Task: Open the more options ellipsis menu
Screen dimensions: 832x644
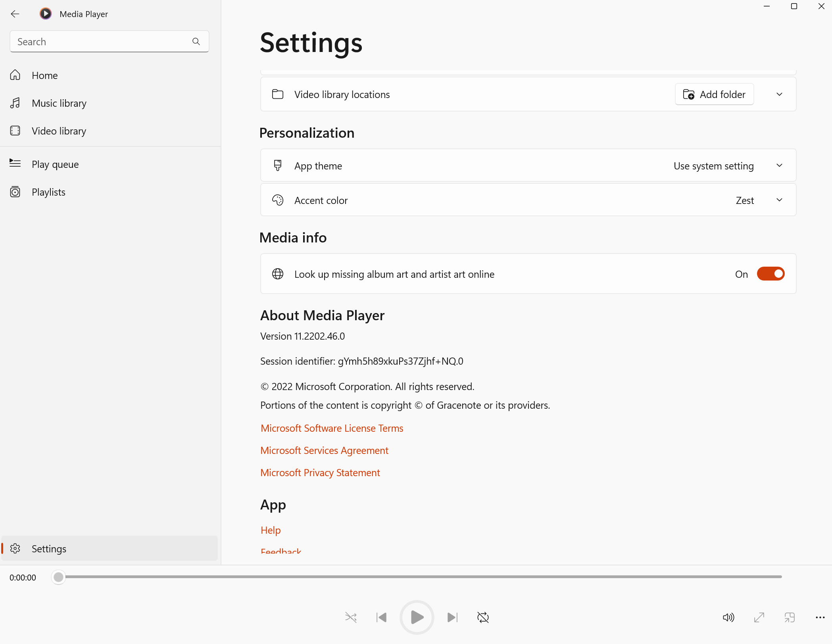Action: pos(820,617)
